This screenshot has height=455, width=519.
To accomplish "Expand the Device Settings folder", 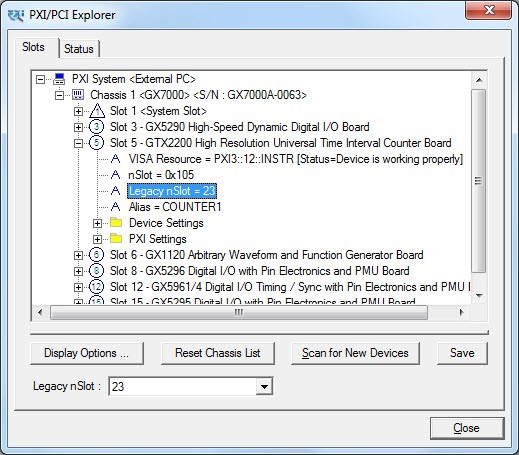I will (97, 223).
